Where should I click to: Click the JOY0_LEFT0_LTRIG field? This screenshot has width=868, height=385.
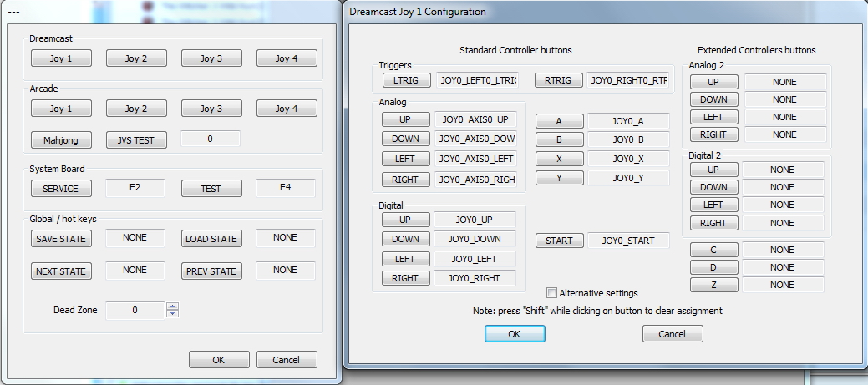(477, 80)
